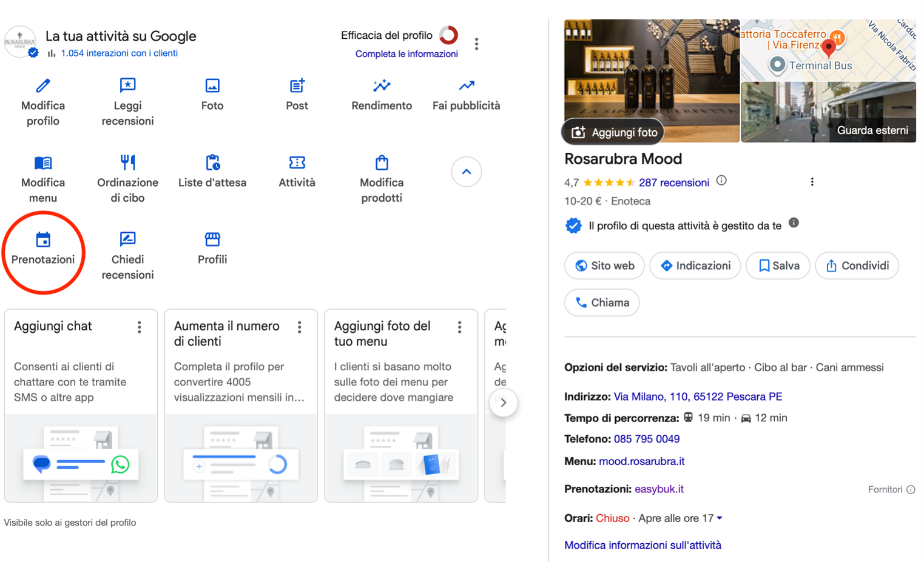Viewport: 924px width, 562px height.
Task: Open address Via Milano, 110 link
Action: point(698,396)
